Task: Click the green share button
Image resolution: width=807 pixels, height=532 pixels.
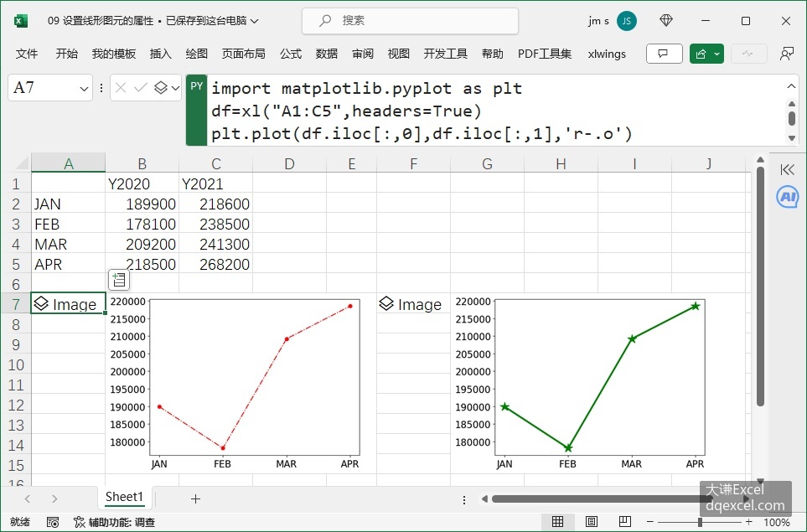Action: 701,54
